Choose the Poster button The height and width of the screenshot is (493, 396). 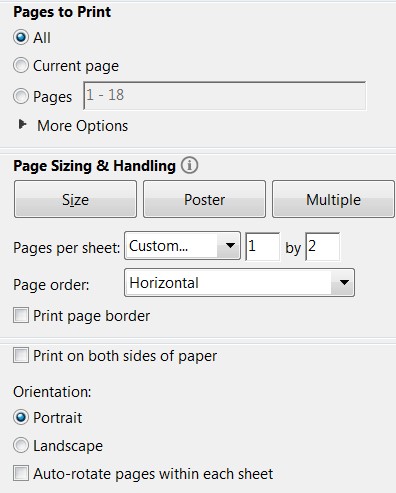point(204,199)
